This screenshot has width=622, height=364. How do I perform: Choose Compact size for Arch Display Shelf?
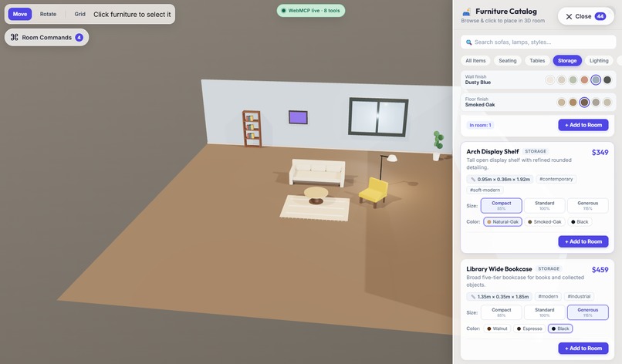coord(502,205)
